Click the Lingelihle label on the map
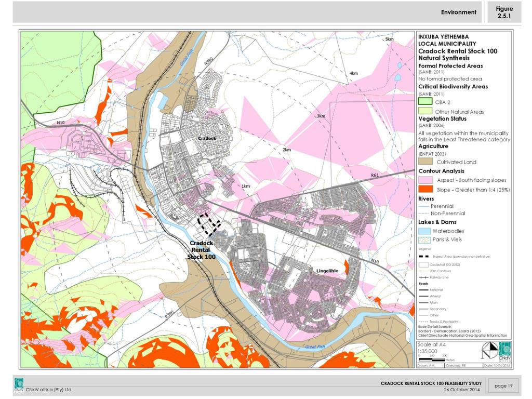 [x=328, y=271]
